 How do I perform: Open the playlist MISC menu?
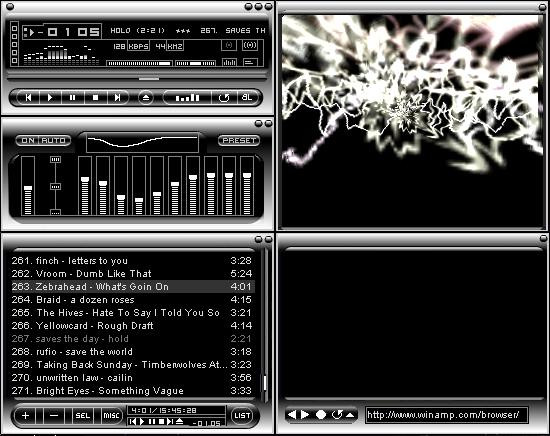(112, 416)
